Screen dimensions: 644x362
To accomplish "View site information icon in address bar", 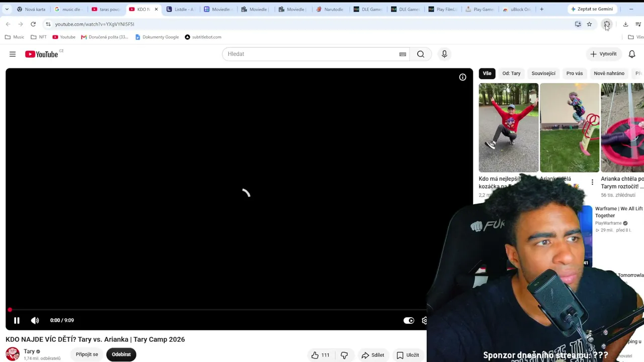I will [x=48, y=24].
